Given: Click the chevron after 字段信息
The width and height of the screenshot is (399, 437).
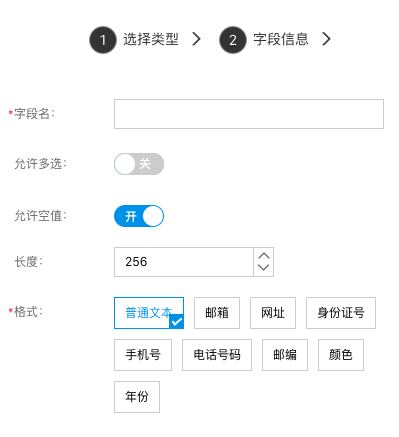Looking at the screenshot, I should click(327, 39).
